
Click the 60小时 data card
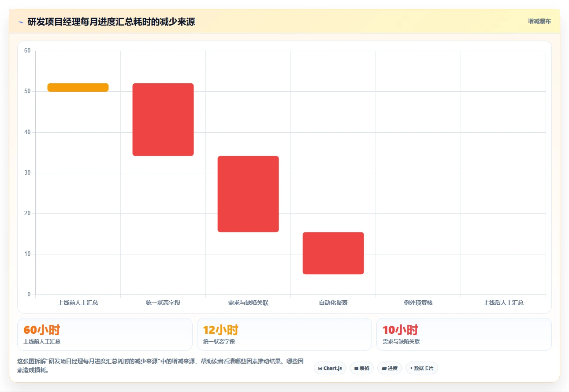point(105,334)
